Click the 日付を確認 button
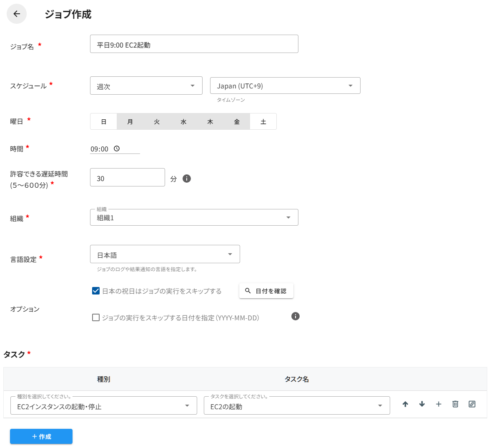The height and width of the screenshot is (448, 491). 266,291
